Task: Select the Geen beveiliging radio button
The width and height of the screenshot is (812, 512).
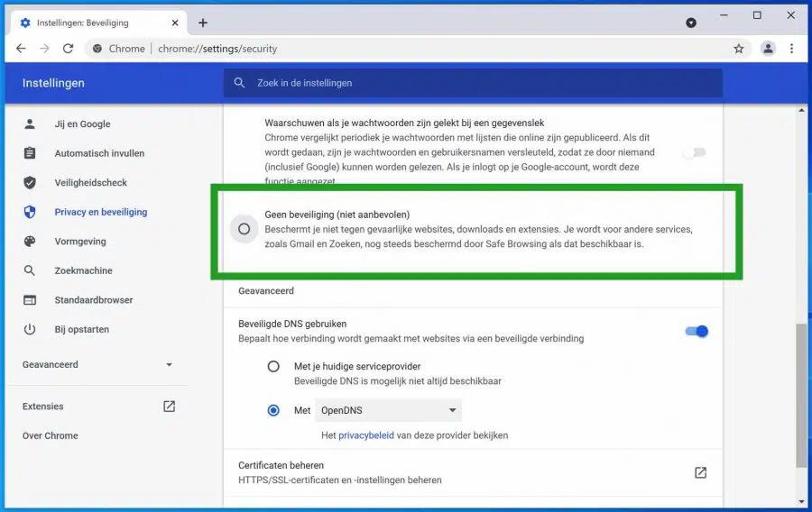Action: point(244,229)
